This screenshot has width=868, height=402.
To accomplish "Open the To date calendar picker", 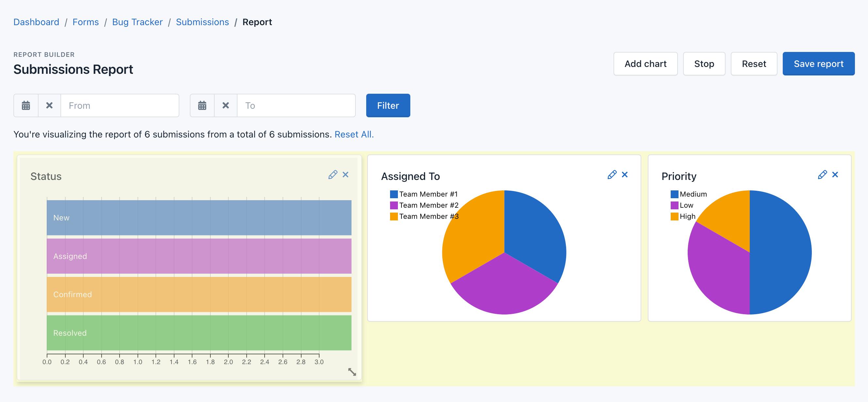I will point(202,105).
